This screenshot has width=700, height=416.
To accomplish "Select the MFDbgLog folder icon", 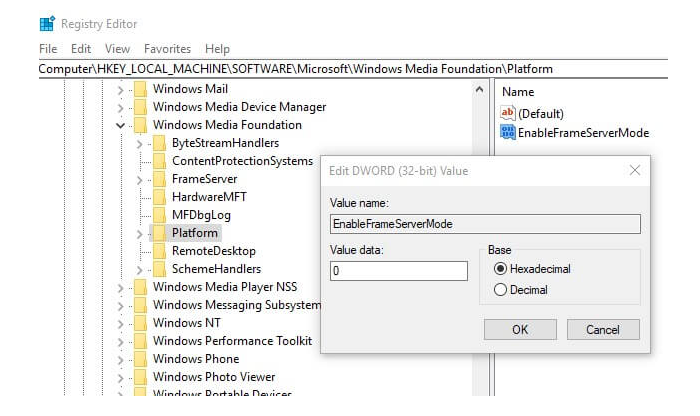I will [x=159, y=215].
